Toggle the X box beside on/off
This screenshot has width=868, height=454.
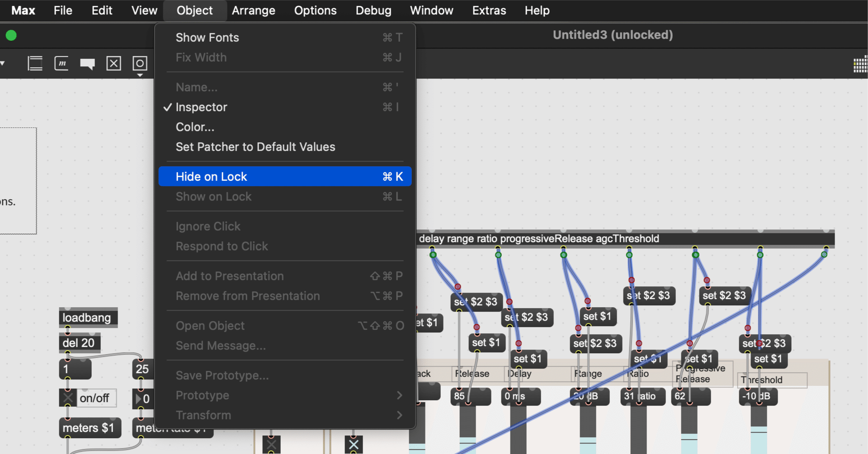tap(68, 398)
